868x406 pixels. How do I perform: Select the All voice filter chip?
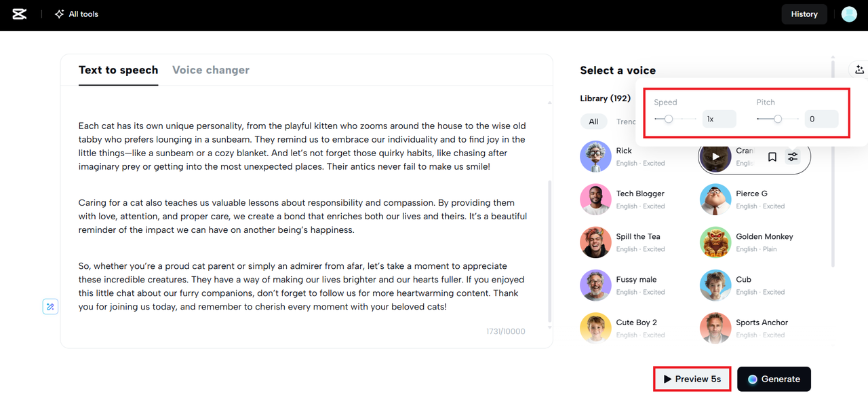593,122
